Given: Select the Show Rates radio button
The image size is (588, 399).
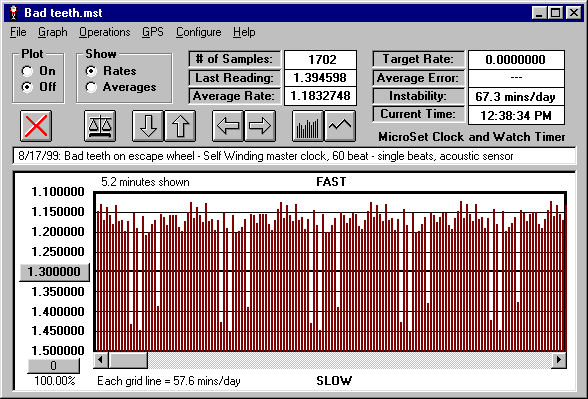Looking at the screenshot, I should (x=91, y=71).
